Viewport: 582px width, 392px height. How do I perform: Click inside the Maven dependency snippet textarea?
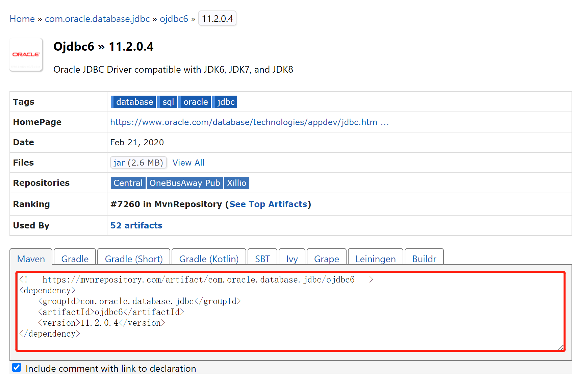(290, 311)
